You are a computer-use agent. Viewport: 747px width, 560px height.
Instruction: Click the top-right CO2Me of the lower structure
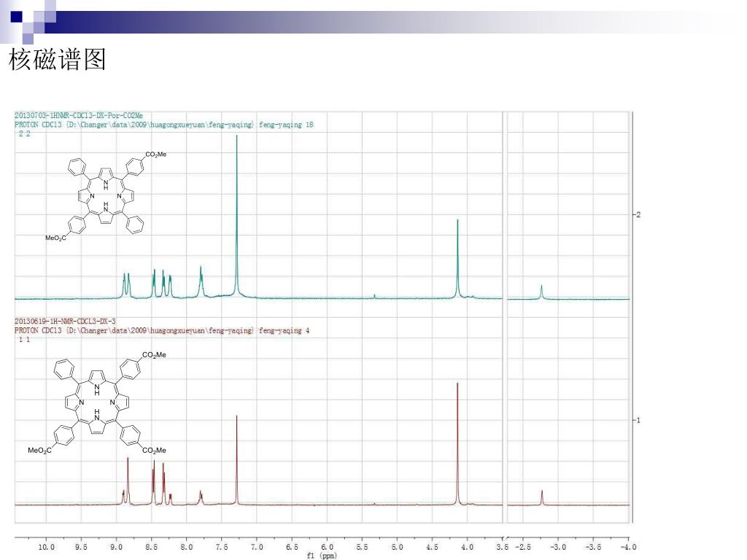[155, 355]
